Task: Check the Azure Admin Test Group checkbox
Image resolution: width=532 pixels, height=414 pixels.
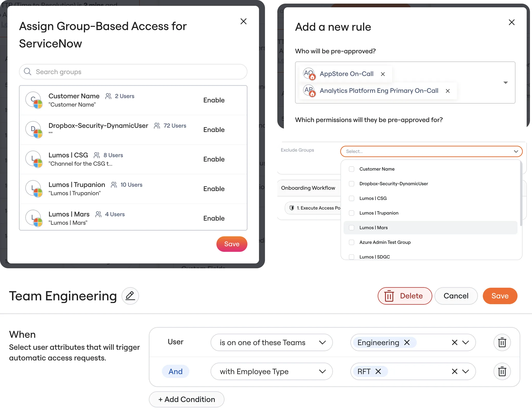Action: (351, 242)
